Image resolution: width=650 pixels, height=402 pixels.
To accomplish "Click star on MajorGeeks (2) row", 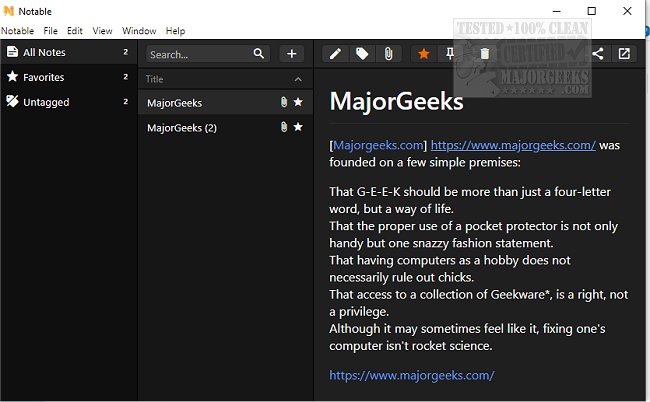I will click(298, 127).
